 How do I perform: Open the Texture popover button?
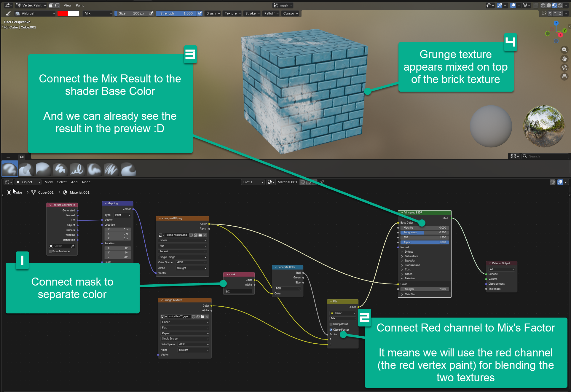(232, 13)
